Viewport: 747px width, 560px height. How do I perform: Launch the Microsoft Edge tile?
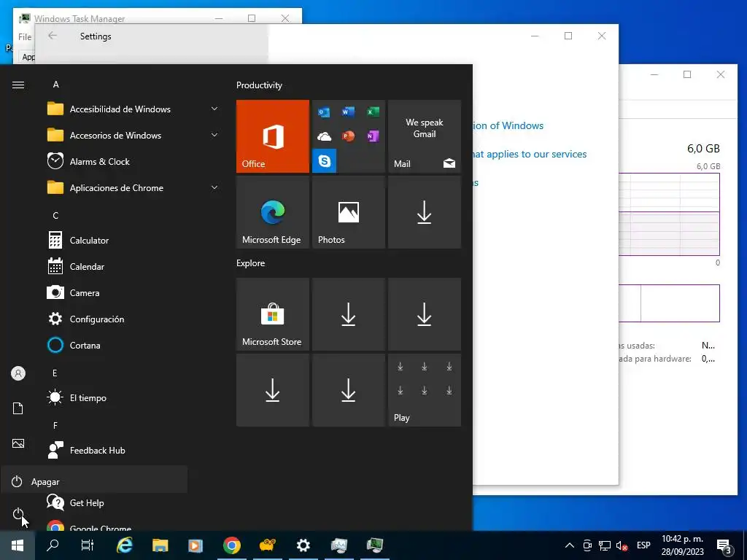[x=273, y=212]
